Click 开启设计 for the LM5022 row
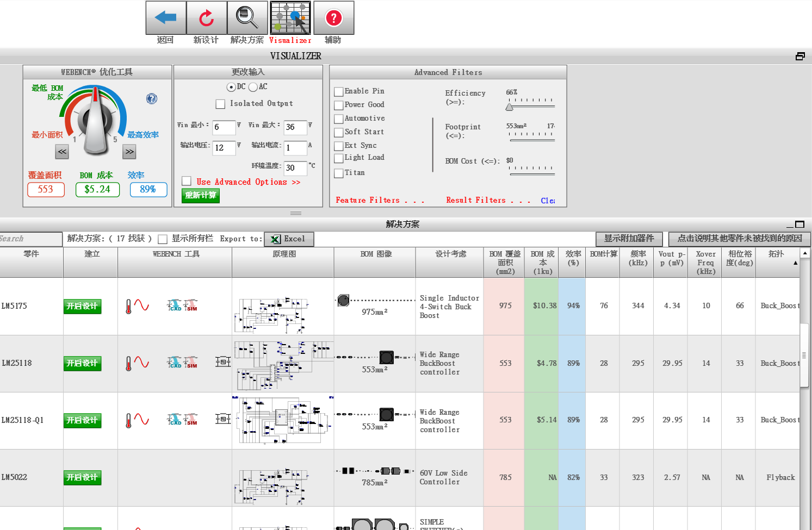The image size is (812, 530). click(83, 478)
